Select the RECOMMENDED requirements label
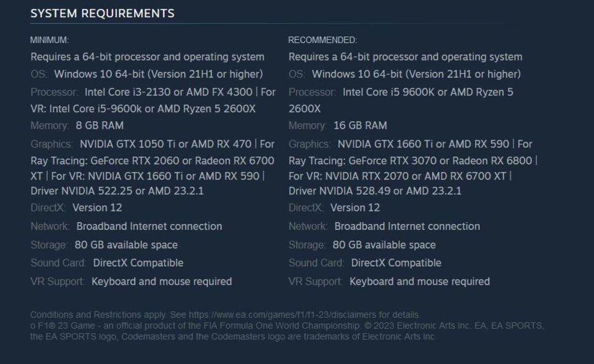Image resolution: width=594 pixels, height=364 pixels. (323, 40)
